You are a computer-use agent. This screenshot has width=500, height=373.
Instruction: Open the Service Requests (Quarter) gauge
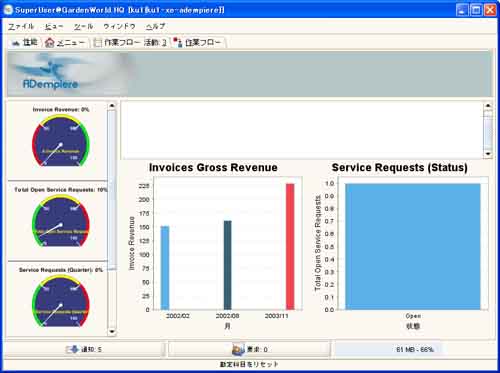61,301
